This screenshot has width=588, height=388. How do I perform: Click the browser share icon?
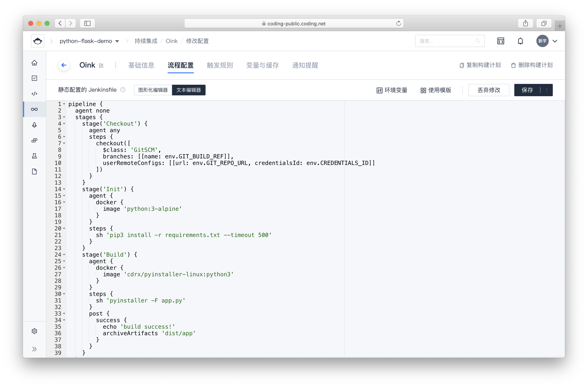pos(525,23)
